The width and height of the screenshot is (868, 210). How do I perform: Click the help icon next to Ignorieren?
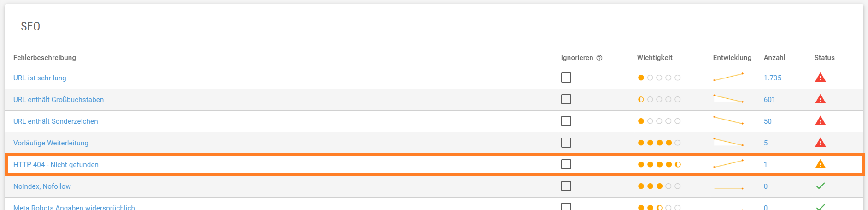(599, 58)
